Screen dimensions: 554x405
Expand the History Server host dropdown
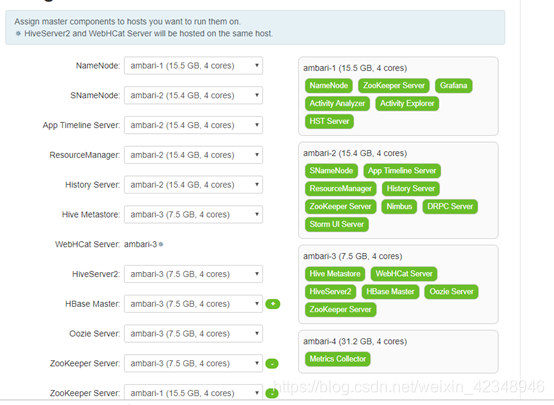pos(193,185)
